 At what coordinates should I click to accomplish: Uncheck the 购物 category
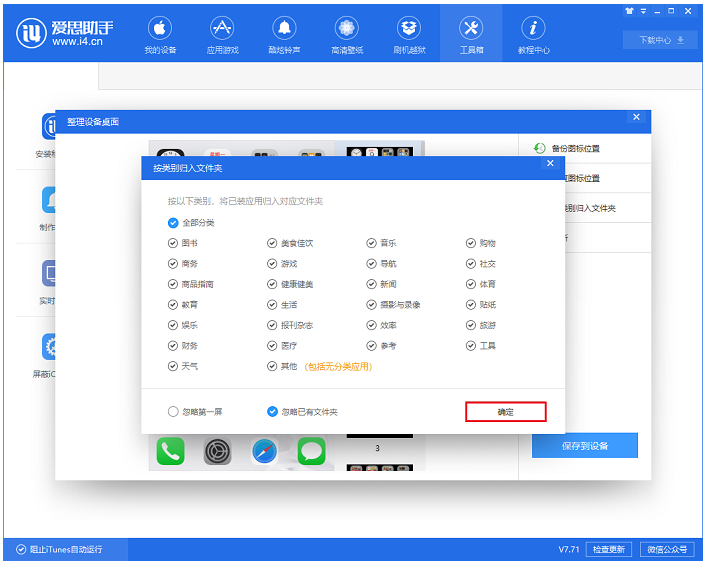click(x=471, y=243)
